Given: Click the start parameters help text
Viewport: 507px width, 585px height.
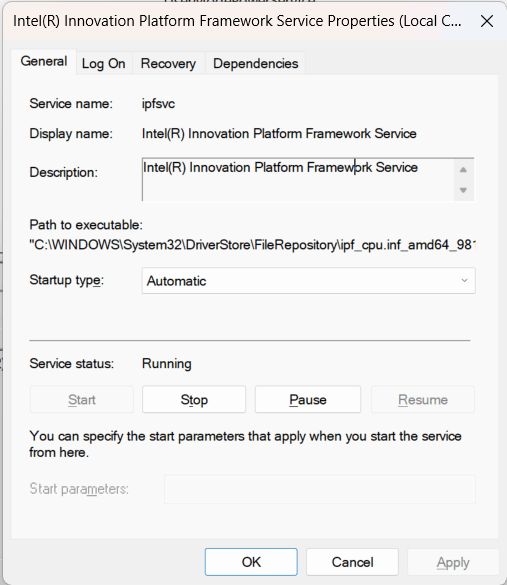Looking at the screenshot, I should 245,444.
